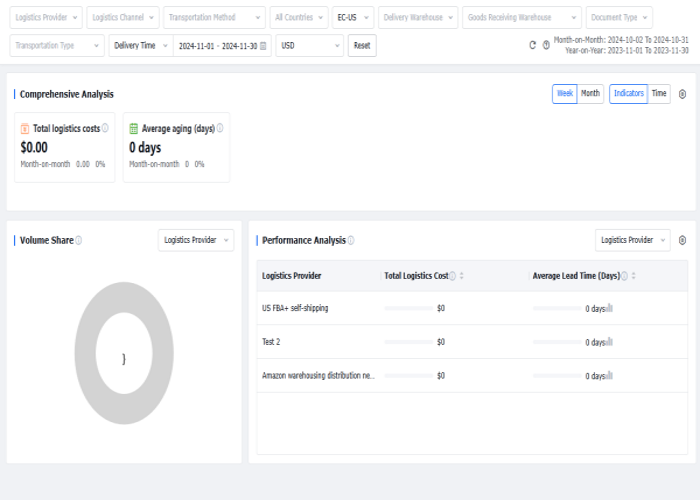Click the $0.00 total logistics cost value
700x500 pixels.
point(34,147)
